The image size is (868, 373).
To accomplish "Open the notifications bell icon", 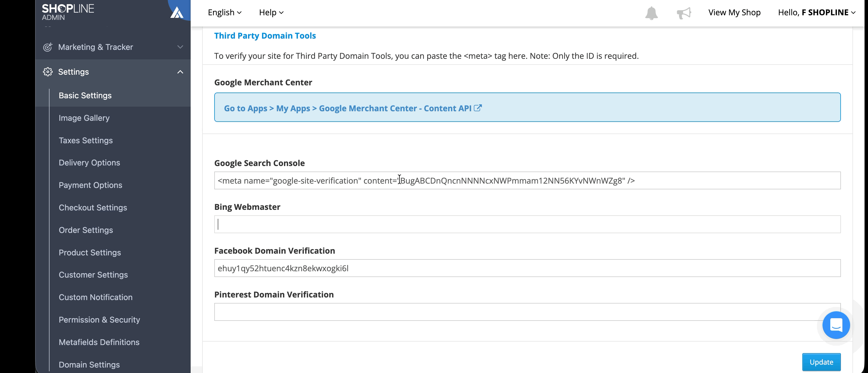I will coord(651,13).
